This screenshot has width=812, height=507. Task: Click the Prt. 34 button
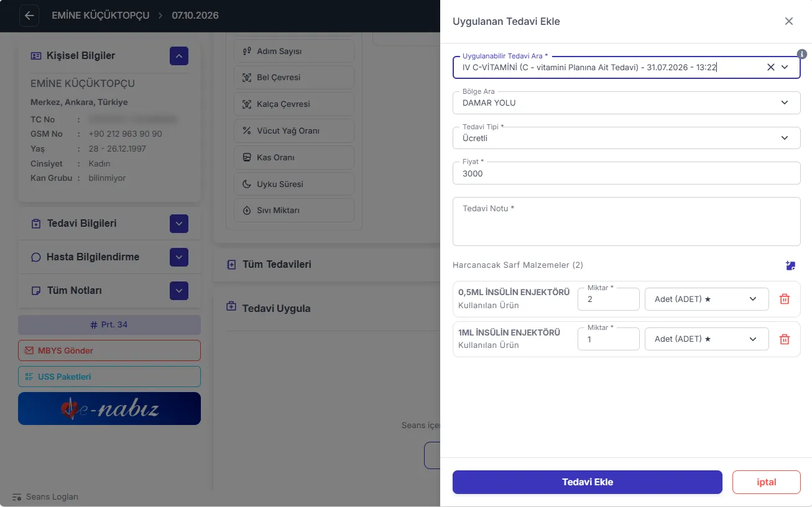[x=109, y=325]
